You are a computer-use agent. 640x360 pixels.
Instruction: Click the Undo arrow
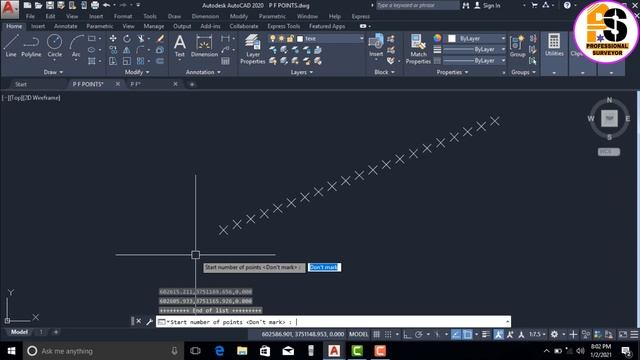pos(107,5)
